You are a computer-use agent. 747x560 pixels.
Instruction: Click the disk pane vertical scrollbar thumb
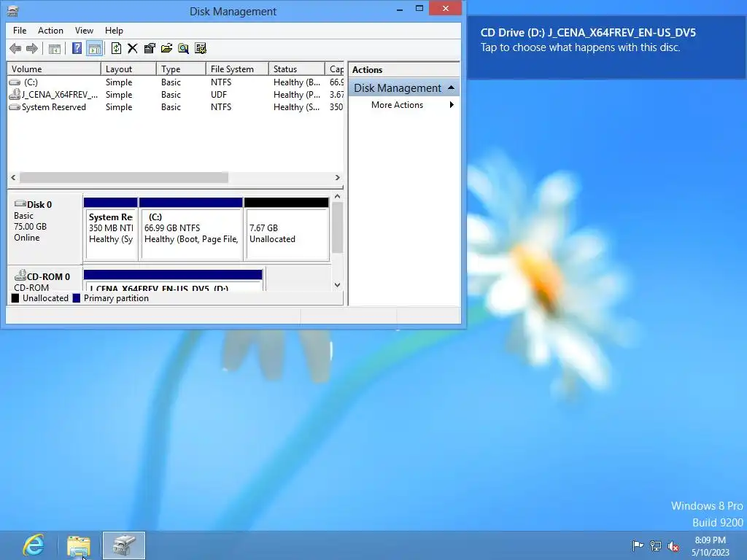(337, 227)
